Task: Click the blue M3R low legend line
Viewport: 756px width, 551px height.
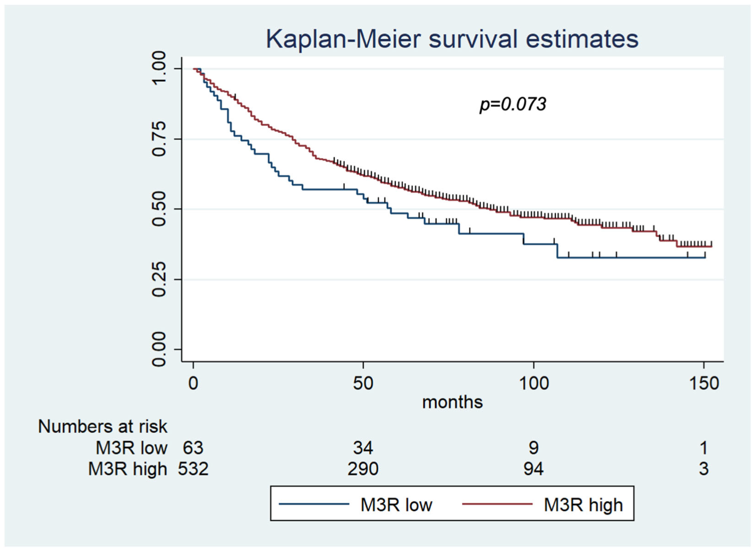Action: 314,504
